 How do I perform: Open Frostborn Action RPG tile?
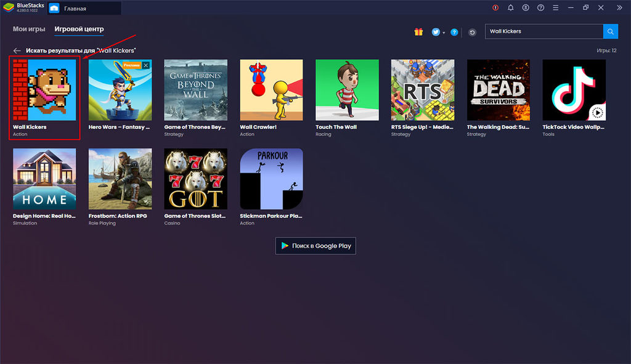click(120, 179)
